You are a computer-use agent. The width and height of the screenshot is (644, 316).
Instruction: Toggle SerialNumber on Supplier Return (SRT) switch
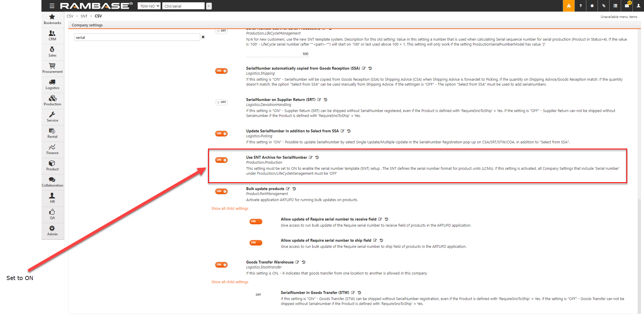221,102
